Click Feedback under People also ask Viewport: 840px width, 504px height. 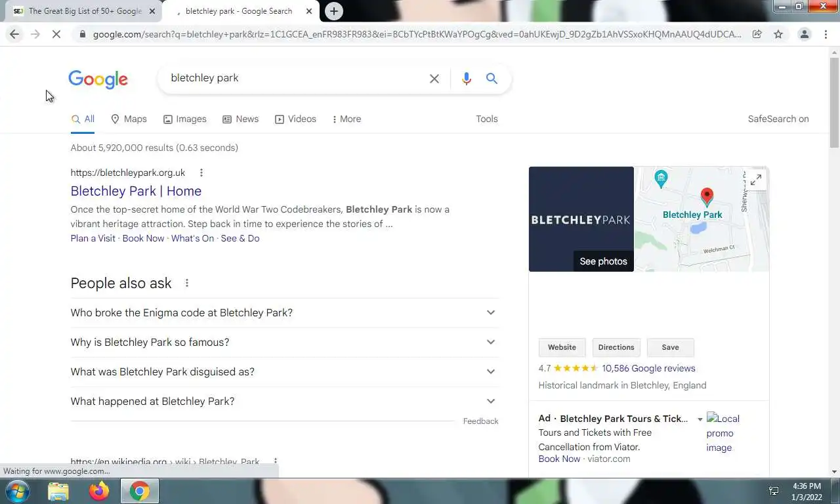pyautogui.click(x=480, y=421)
